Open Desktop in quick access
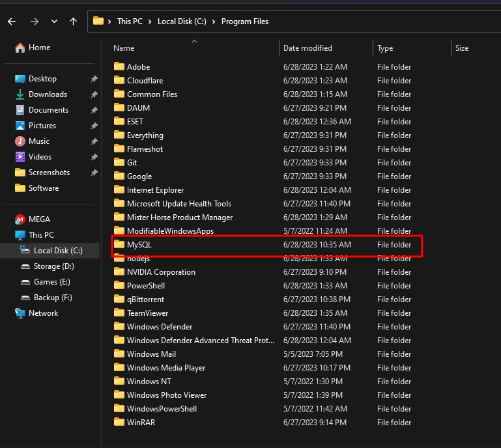 36,79
